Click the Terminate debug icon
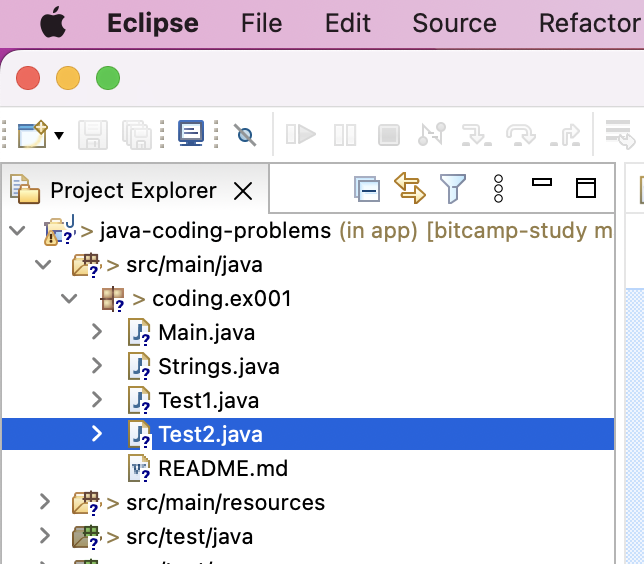 [389, 135]
